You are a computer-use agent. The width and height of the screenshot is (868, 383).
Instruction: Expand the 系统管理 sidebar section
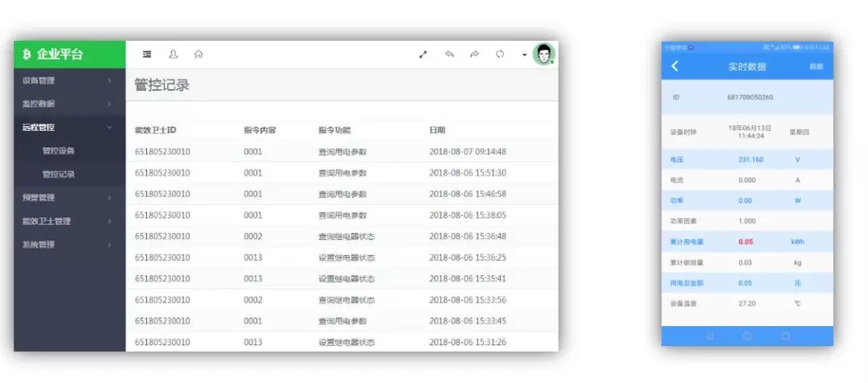click(x=68, y=244)
